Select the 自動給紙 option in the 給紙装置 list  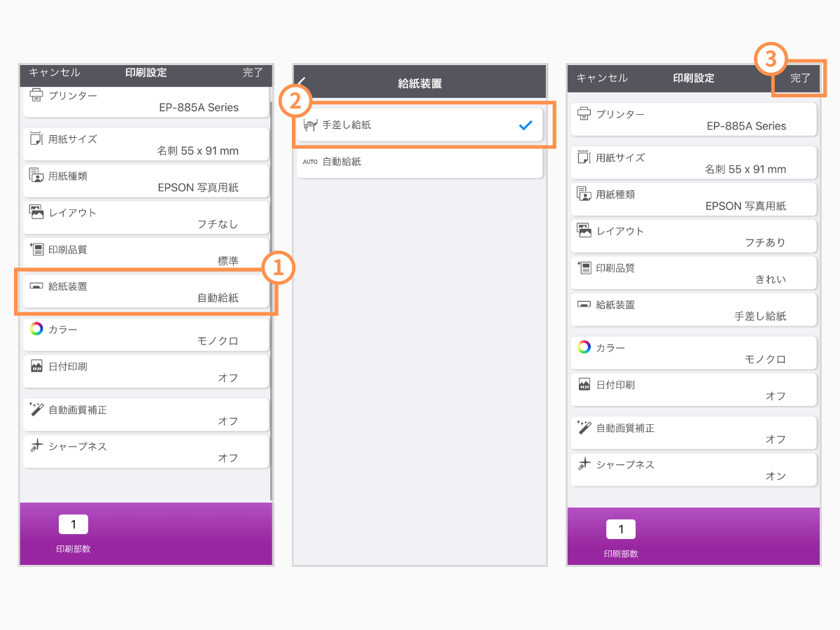[420, 162]
